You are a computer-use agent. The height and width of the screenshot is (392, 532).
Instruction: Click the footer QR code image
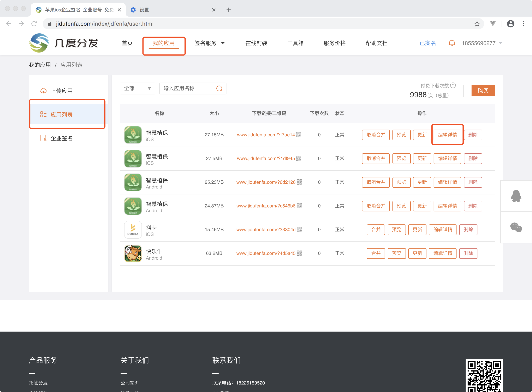484,376
